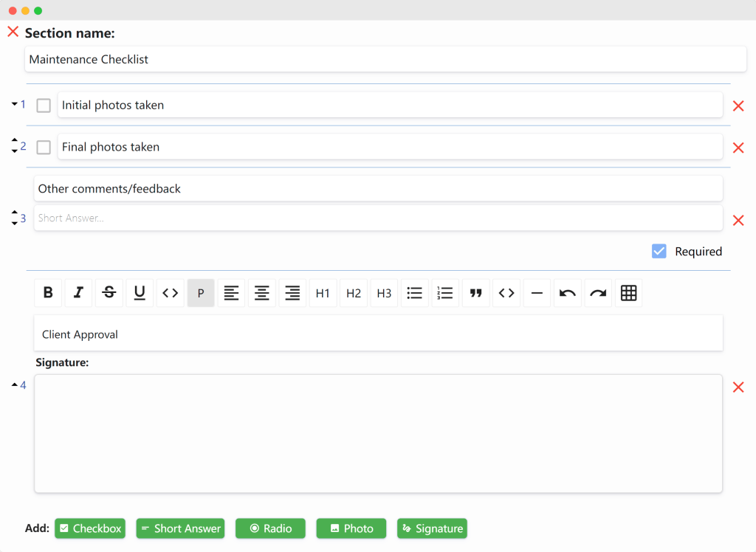This screenshot has width=756, height=552.
Task: Undo the last edit with the undo arrow
Action: 567,293
